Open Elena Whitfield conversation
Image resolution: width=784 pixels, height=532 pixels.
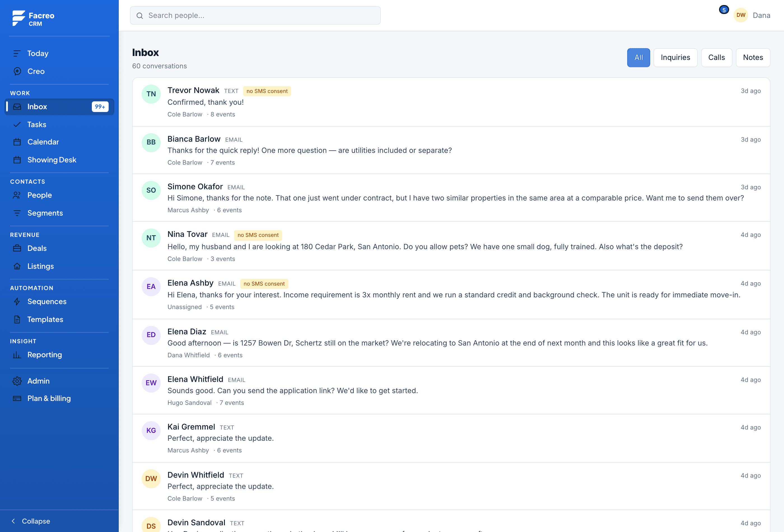pyautogui.click(x=451, y=391)
